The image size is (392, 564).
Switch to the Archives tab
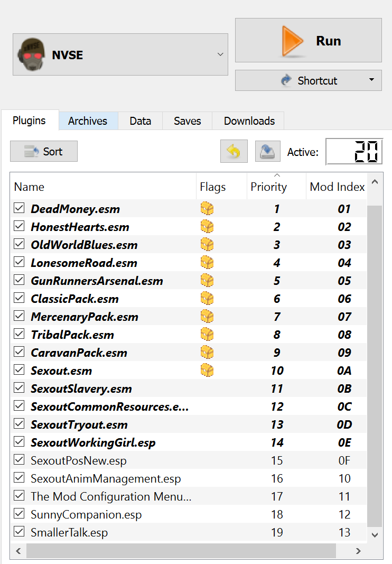coord(88,121)
